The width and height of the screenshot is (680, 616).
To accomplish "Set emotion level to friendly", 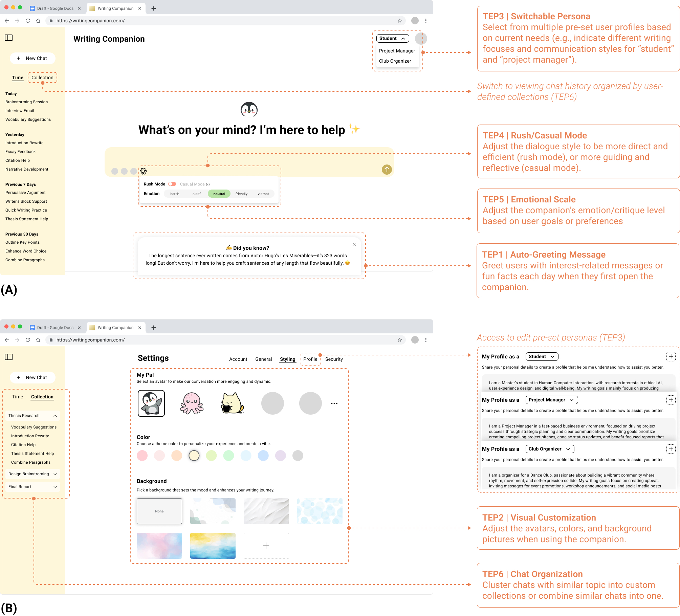I will [x=241, y=194].
